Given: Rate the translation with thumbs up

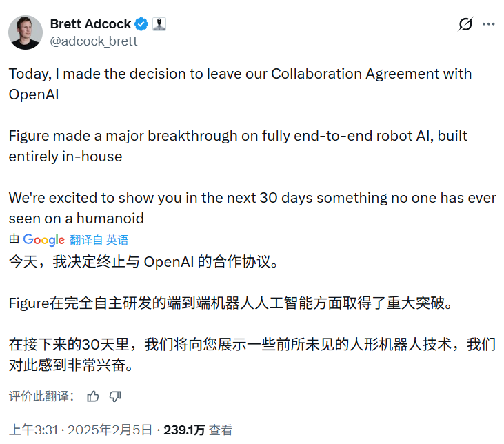Looking at the screenshot, I should pos(93,396).
